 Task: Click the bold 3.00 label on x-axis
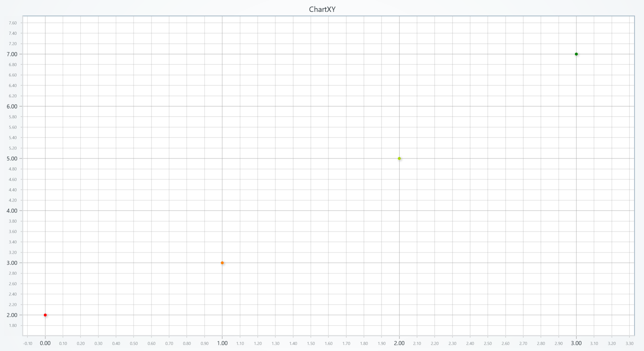click(x=576, y=343)
